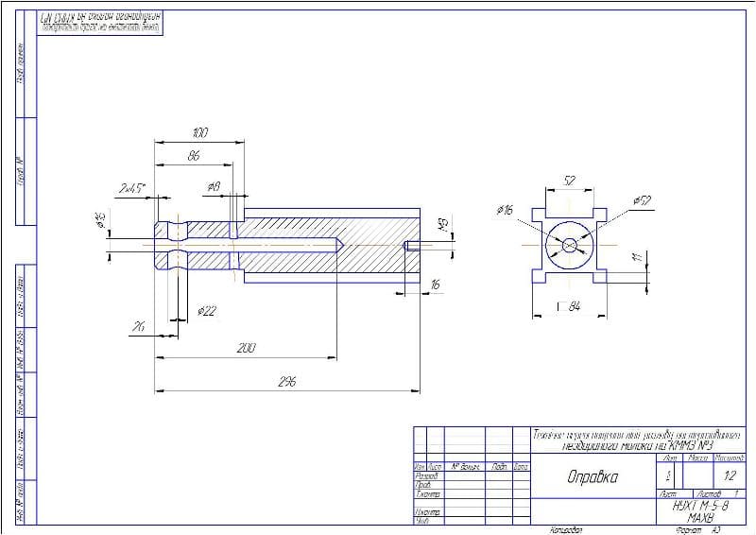Click the 84 square size dimension
The image size is (756, 535).
(569, 306)
